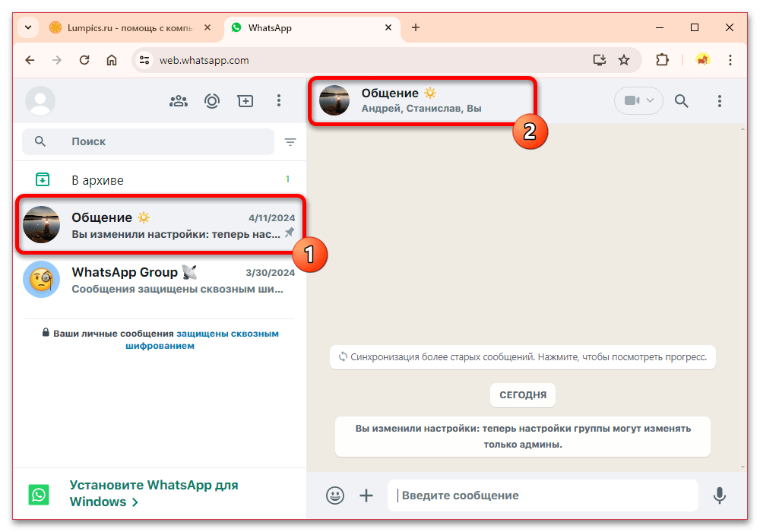This screenshot has height=532, width=760.
Task: Search messages in the open chat
Action: point(682,101)
